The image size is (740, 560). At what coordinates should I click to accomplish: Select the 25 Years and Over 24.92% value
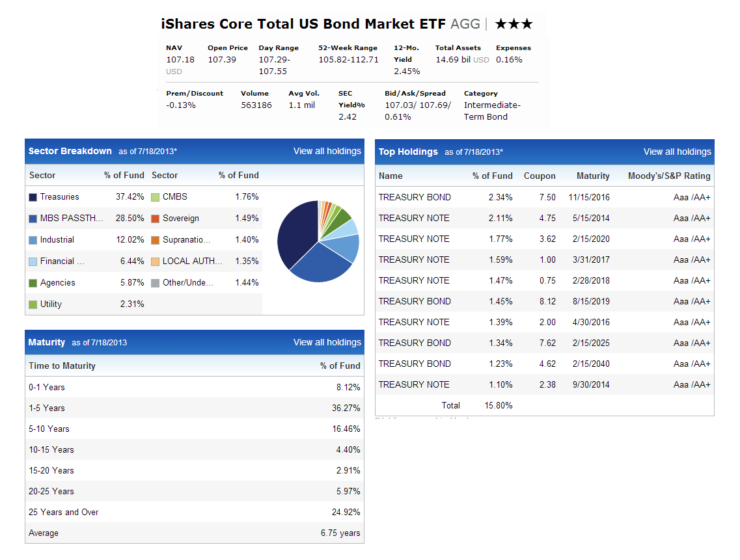[x=346, y=511]
